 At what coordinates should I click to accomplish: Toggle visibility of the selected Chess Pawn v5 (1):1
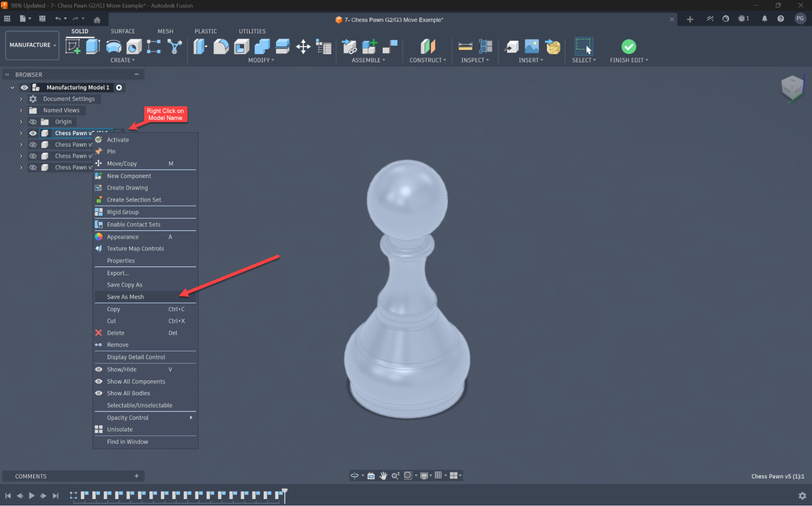(33, 133)
